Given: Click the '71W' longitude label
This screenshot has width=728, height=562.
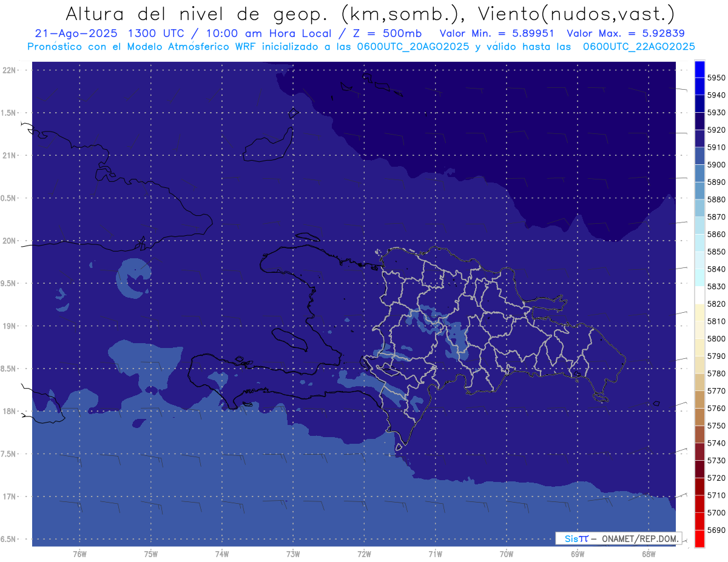Looking at the screenshot, I should pos(435,554).
